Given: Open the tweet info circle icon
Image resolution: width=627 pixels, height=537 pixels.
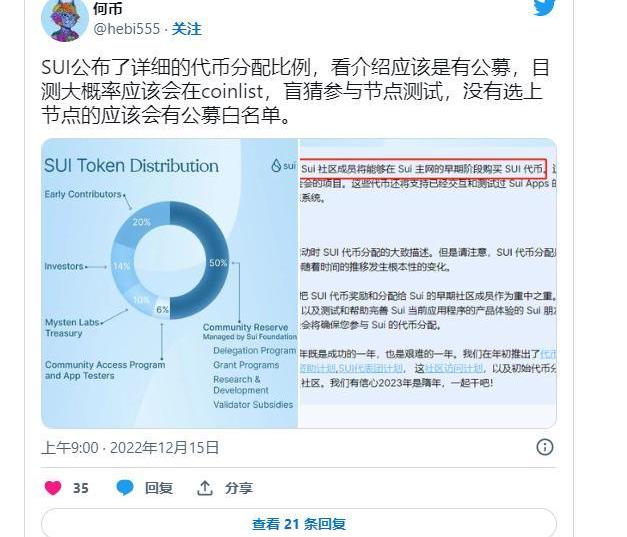Looking at the screenshot, I should click(x=545, y=447).
